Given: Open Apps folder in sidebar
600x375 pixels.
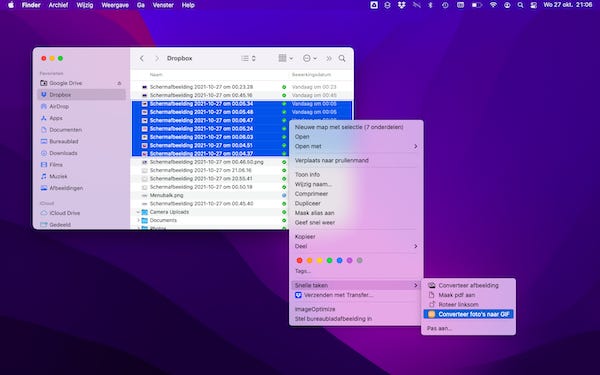Looking at the screenshot, I should [56, 118].
